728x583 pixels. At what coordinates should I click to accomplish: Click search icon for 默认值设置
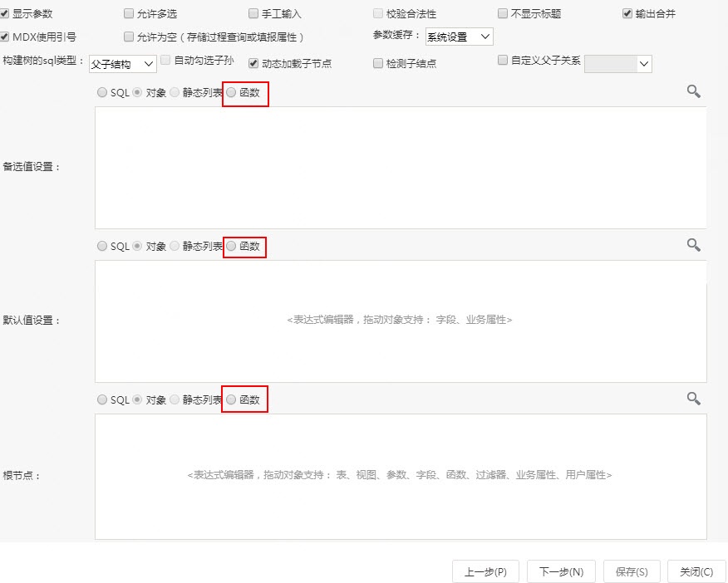(694, 245)
